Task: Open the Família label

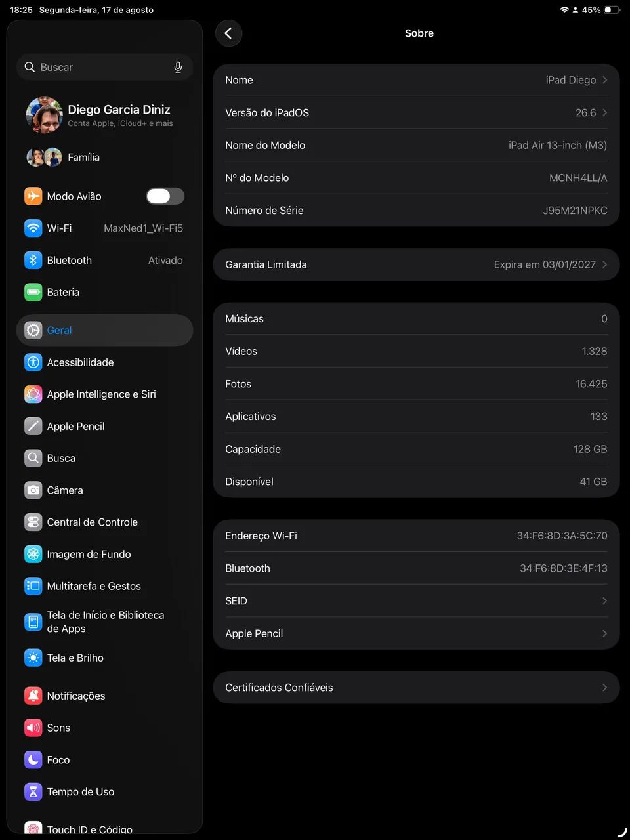Action: click(83, 157)
